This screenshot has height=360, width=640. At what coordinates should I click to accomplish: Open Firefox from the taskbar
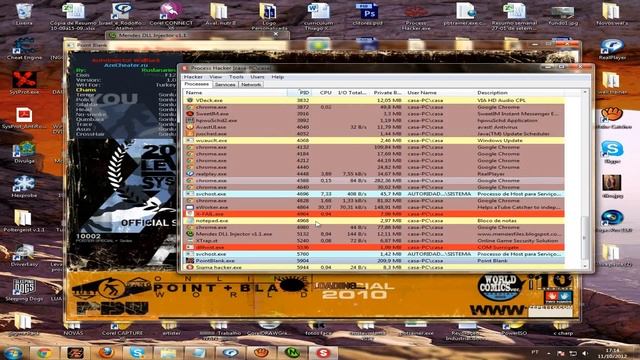(x=106, y=352)
